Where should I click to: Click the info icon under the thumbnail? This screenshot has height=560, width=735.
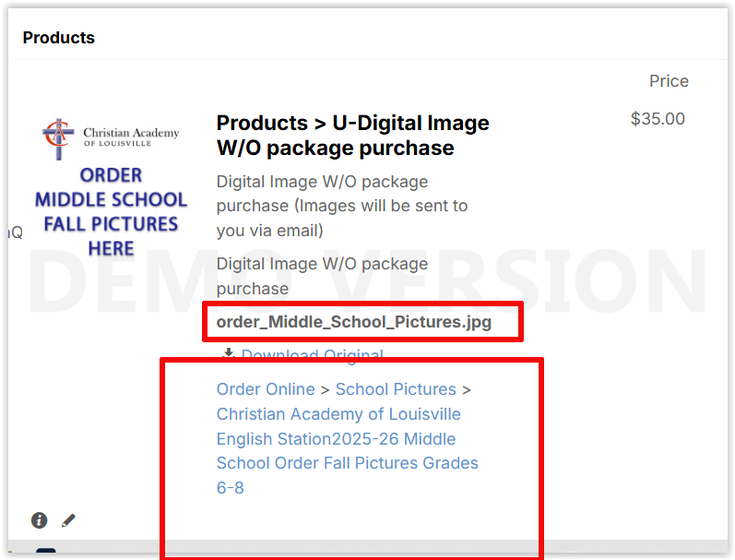(x=39, y=520)
